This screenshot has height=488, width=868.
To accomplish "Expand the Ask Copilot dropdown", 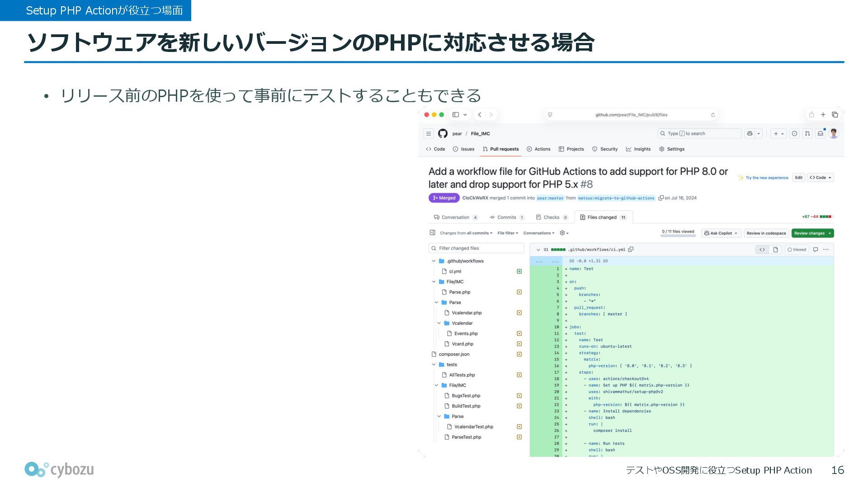I will point(736,233).
